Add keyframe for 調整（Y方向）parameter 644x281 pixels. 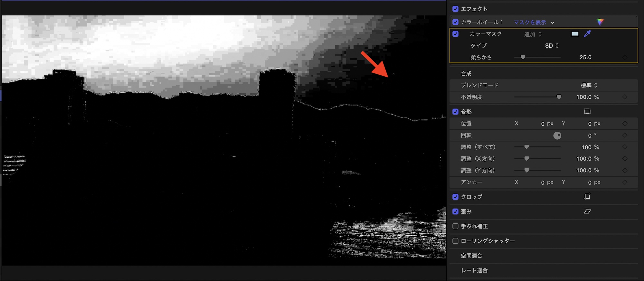pos(625,170)
